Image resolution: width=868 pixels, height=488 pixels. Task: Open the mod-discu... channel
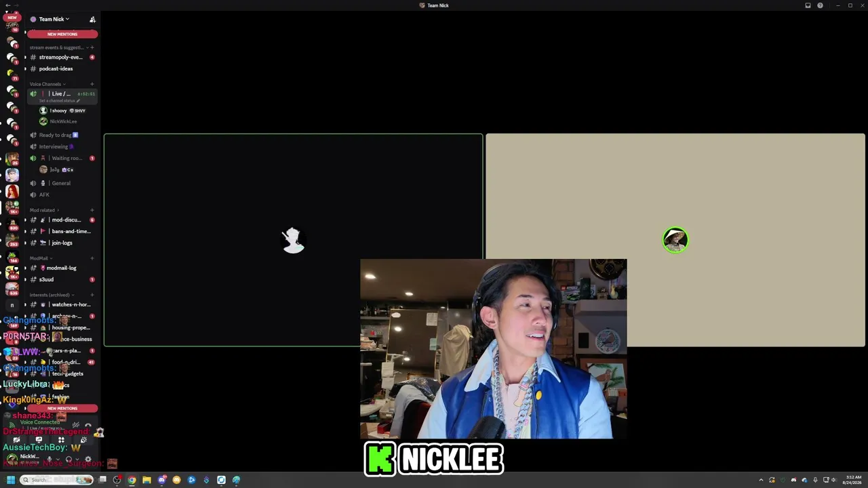(x=61, y=220)
